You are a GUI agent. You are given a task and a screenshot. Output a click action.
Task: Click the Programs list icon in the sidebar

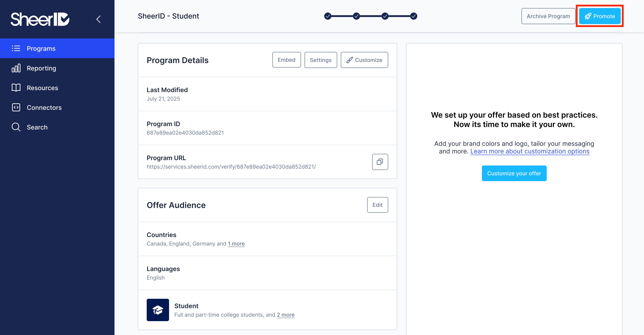[x=16, y=48]
